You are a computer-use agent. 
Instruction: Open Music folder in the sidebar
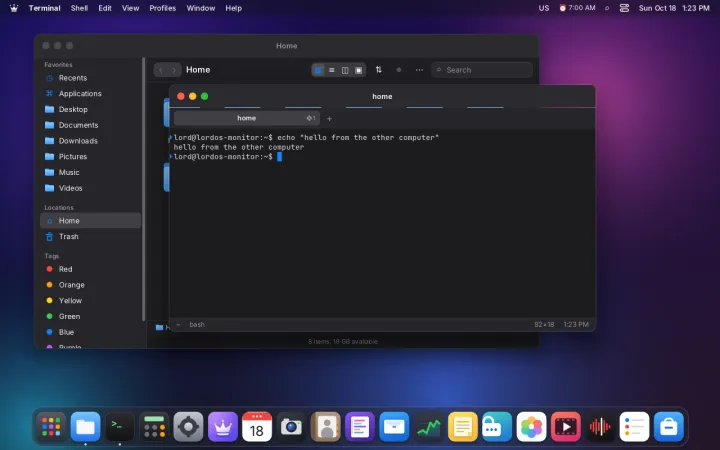pos(90,172)
